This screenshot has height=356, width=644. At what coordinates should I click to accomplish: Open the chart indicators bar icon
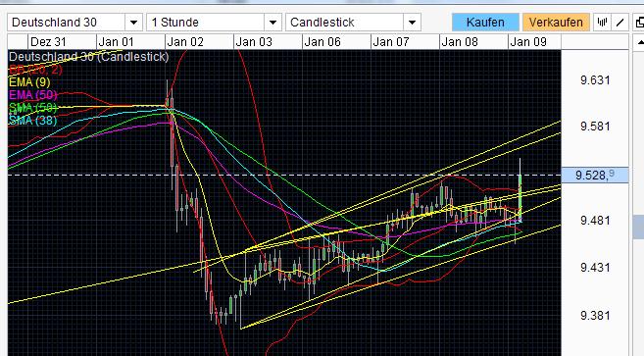click(602, 23)
